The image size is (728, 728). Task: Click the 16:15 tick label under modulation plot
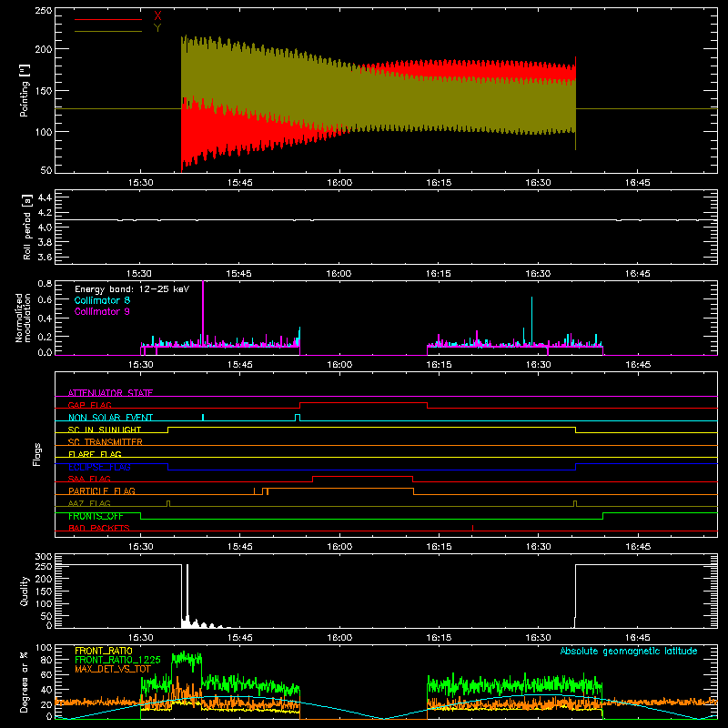pos(439,365)
